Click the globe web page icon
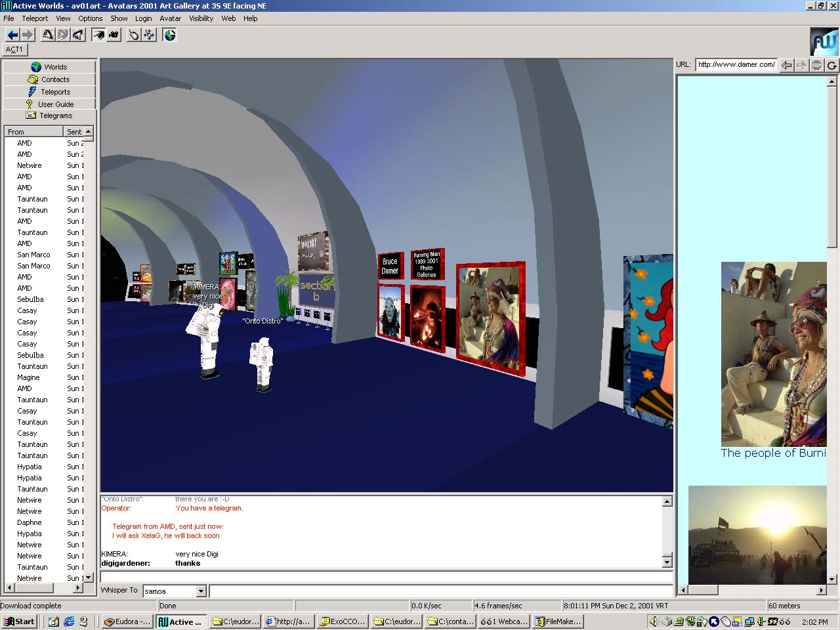The width and height of the screenshot is (840, 630). coord(170,35)
